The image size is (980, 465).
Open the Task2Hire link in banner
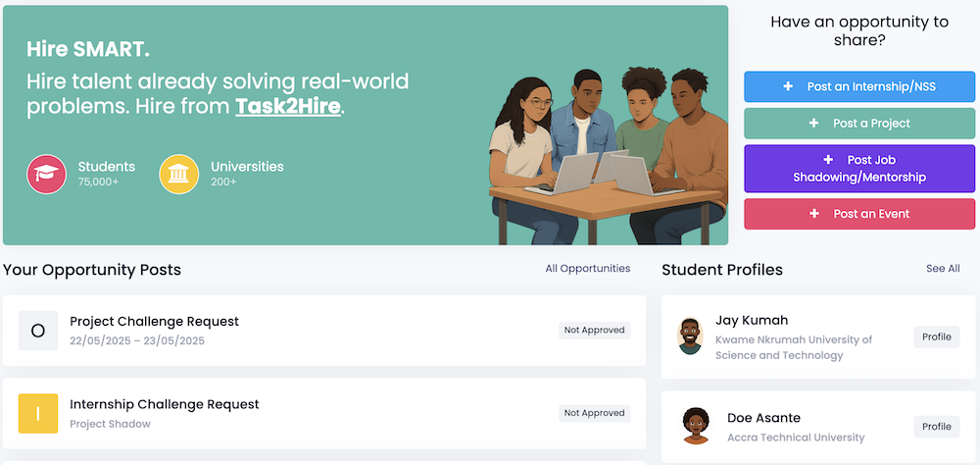(x=288, y=106)
